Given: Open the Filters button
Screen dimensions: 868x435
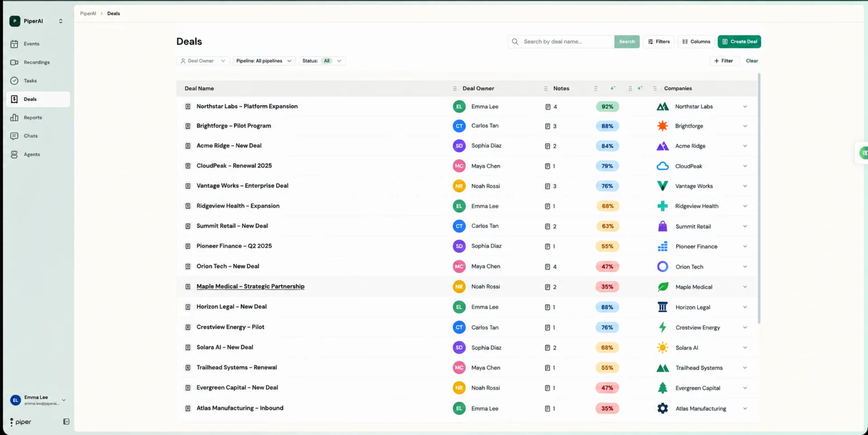Looking at the screenshot, I should [x=659, y=42].
